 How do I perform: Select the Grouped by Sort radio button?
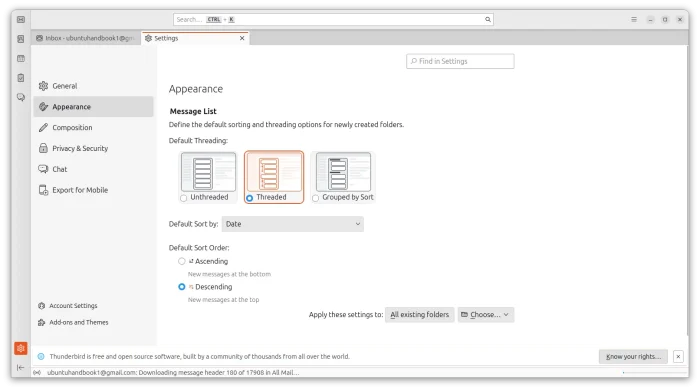[316, 198]
